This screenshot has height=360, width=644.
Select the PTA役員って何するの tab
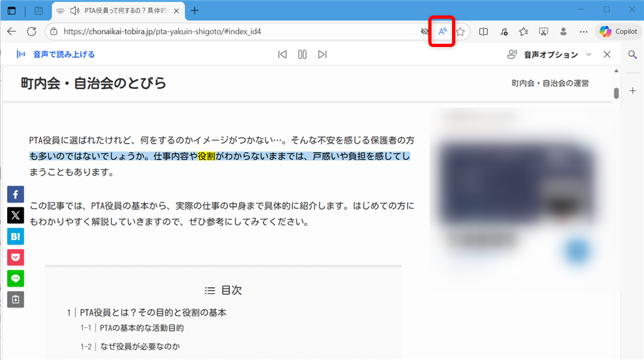coord(118,11)
